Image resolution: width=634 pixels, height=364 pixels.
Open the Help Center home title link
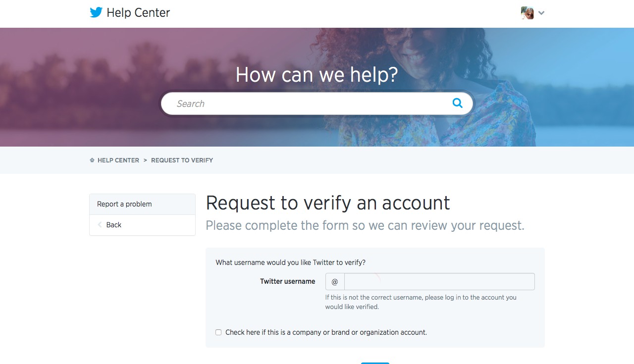(x=138, y=13)
